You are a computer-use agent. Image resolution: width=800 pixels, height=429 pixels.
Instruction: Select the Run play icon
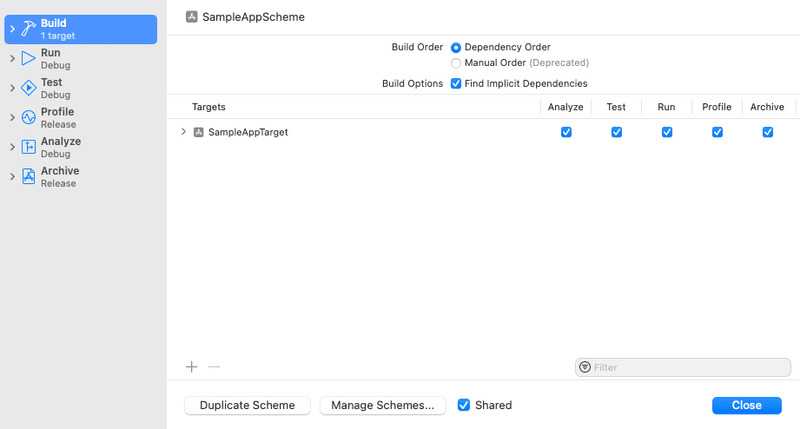pyautogui.click(x=28, y=59)
